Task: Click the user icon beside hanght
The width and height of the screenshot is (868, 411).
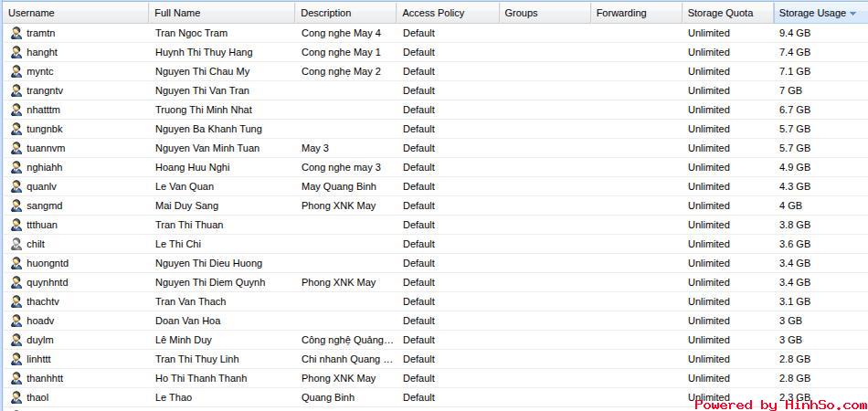Action: [16, 52]
